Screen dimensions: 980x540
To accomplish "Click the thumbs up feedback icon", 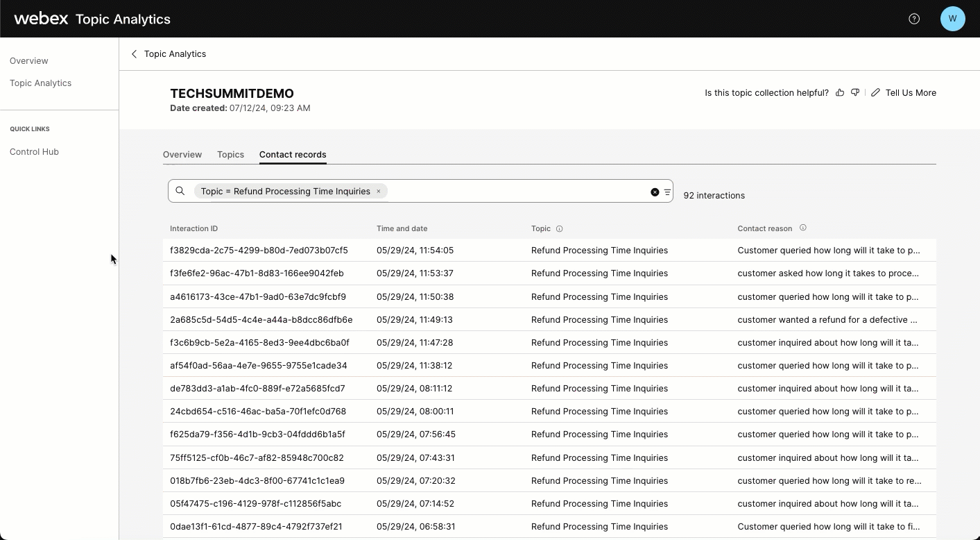I will (x=840, y=92).
